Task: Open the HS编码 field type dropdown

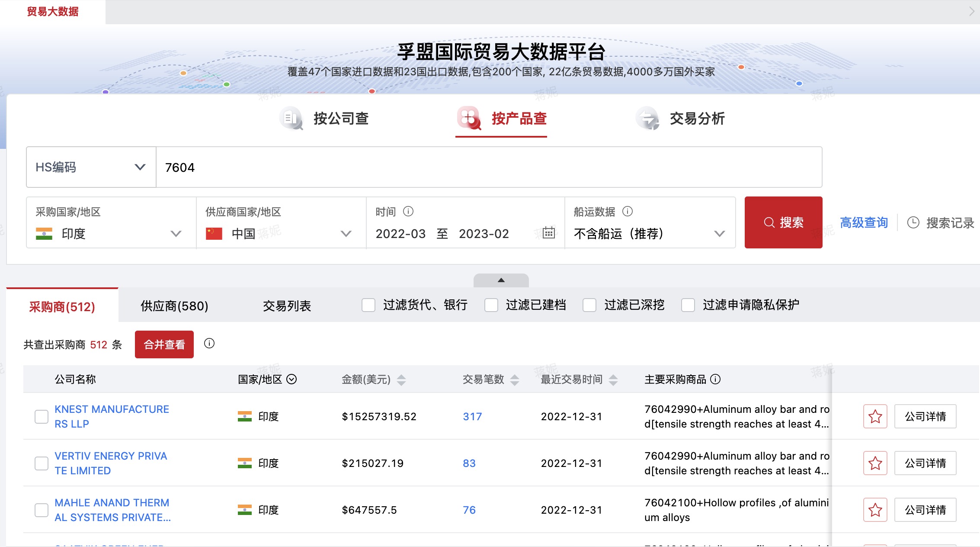Action: (x=139, y=167)
